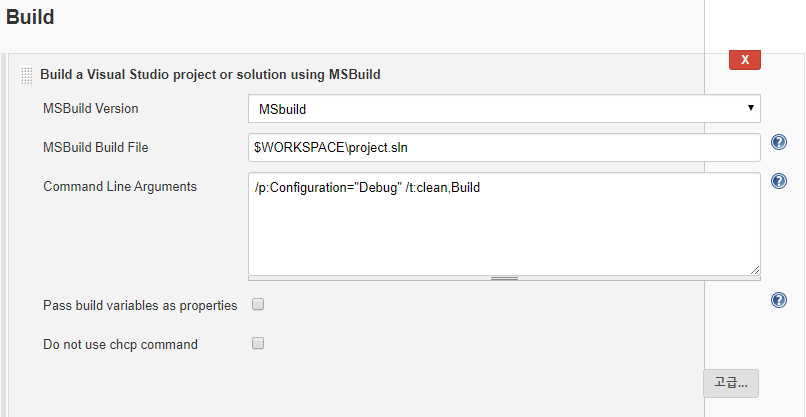Open the MSBuild Version dropdown
Image resolution: width=806 pixels, height=417 pixels.
[x=504, y=108]
